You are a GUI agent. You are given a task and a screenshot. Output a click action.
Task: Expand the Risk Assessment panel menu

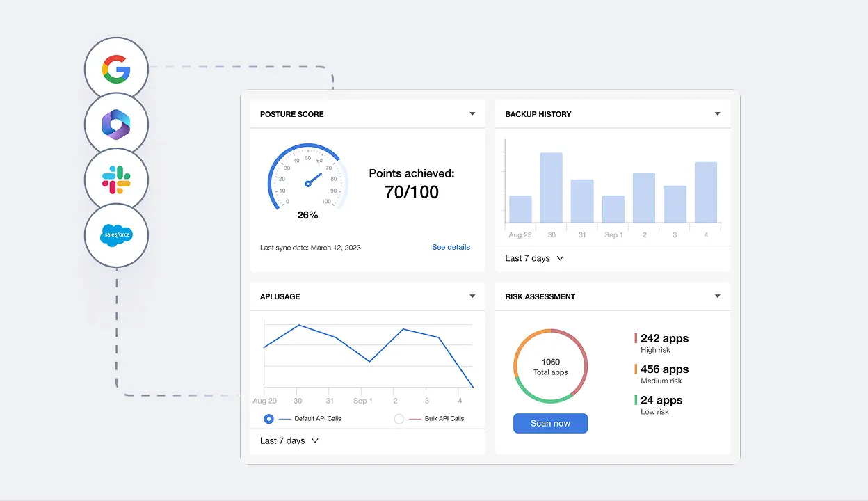(717, 296)
